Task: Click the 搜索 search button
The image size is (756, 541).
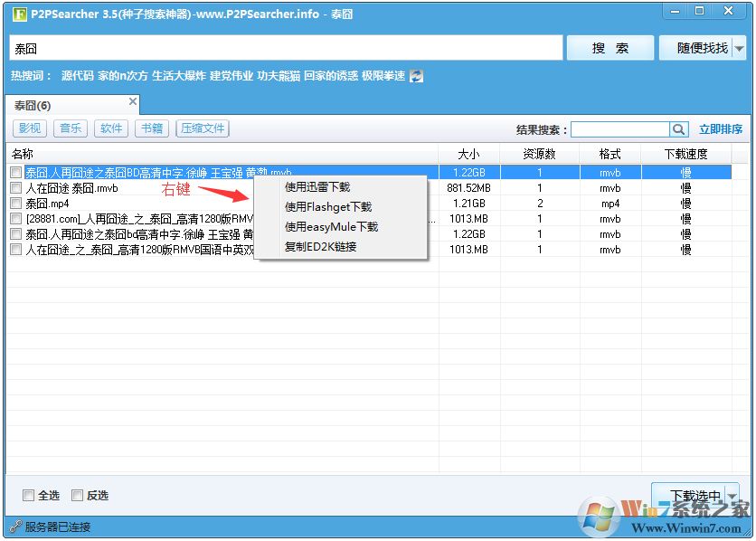Action: click(x=610, y=47)
